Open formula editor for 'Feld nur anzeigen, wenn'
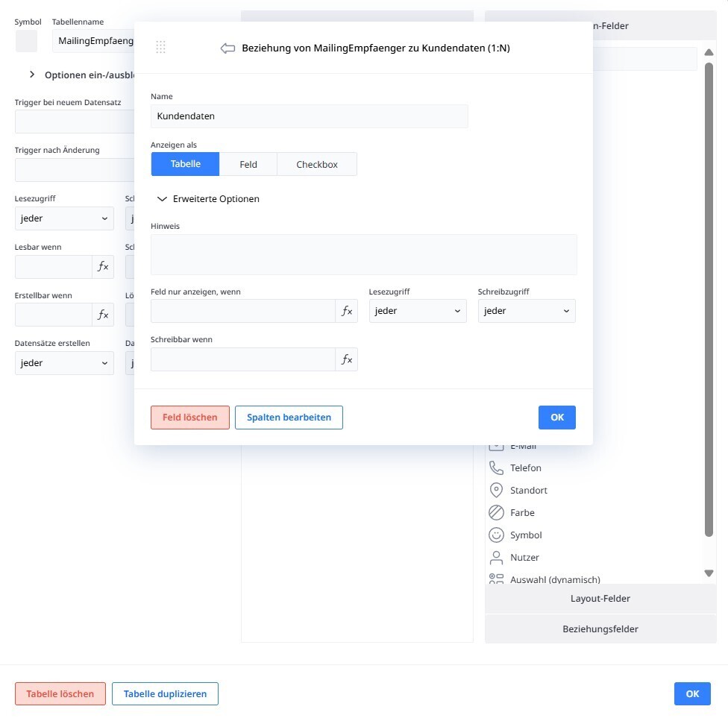 [x=346, y=311]
